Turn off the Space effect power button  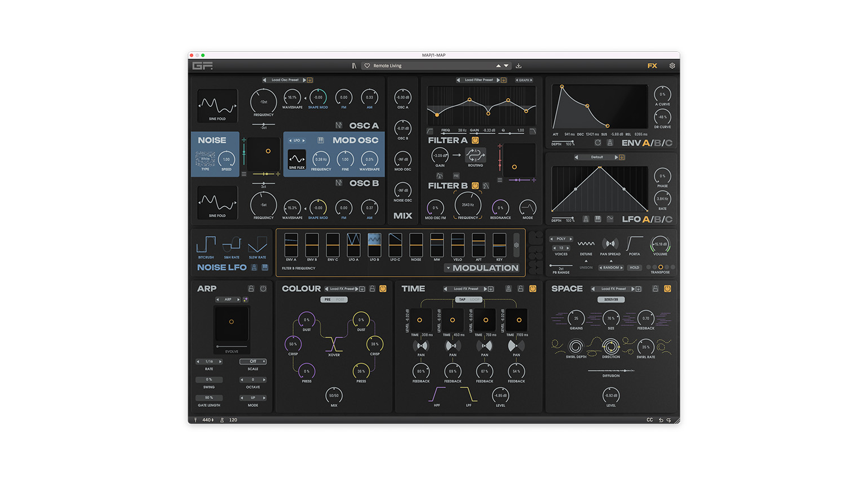tap(667, 289)
